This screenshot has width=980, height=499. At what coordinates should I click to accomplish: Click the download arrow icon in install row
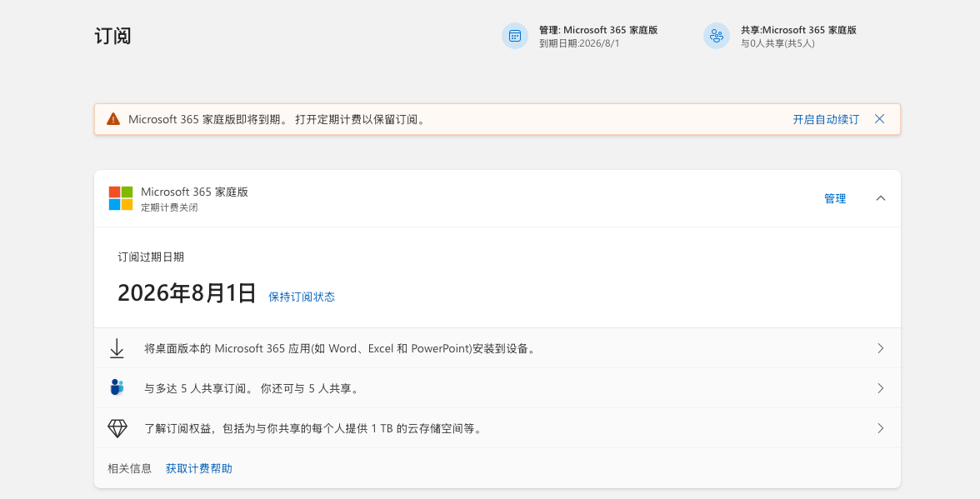coord(117,348)
